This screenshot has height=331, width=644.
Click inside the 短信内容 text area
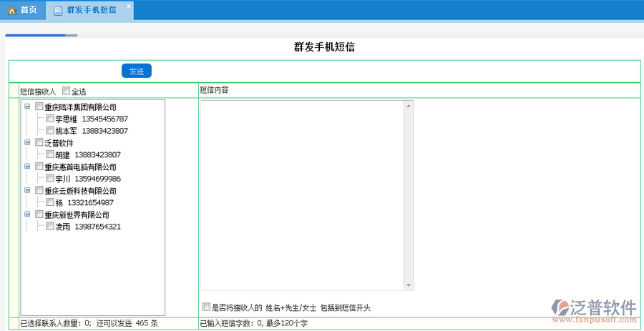[x=302, y=194]
